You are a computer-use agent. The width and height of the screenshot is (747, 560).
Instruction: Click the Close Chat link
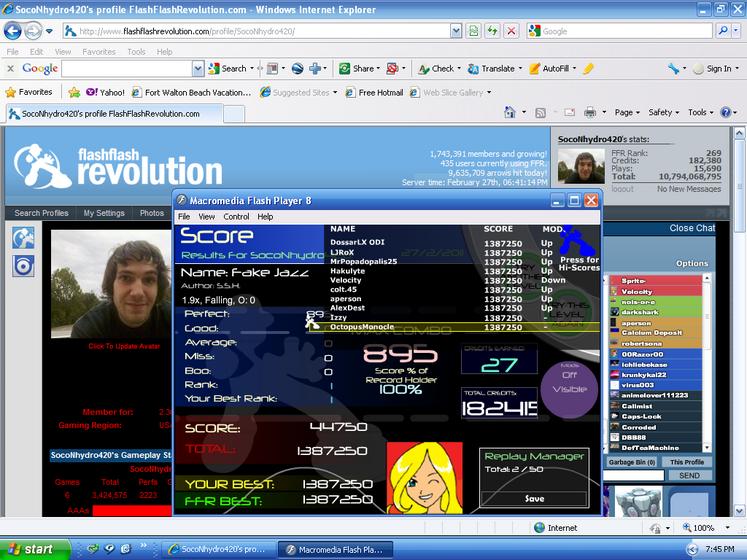[x=692, y=228]
